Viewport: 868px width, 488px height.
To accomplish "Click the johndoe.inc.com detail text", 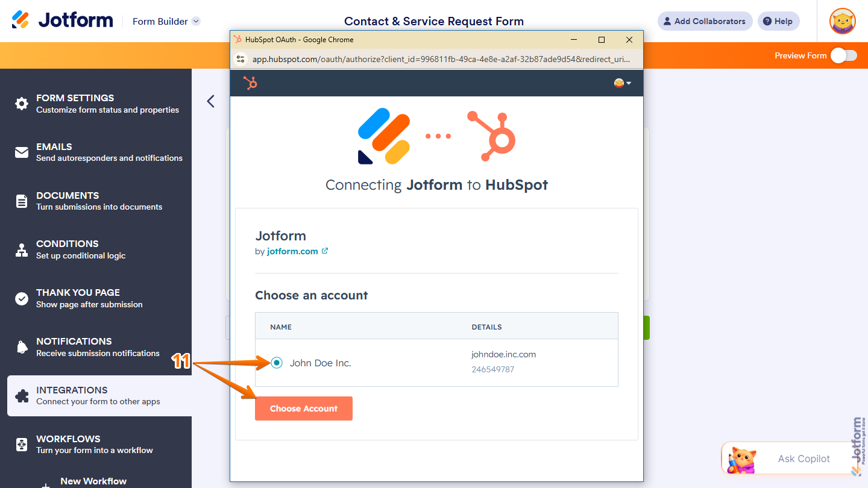I will click(503, 354).
